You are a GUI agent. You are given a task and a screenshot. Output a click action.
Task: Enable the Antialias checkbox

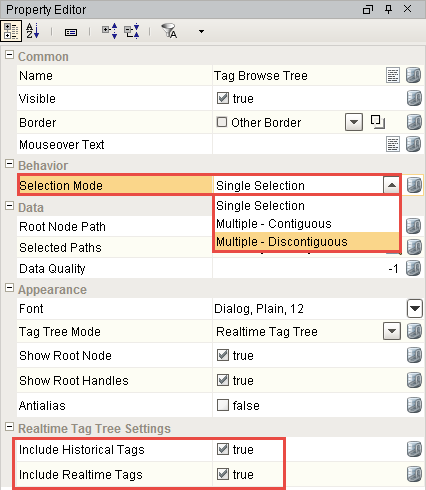pyautogui.click(x=223, y=405)
